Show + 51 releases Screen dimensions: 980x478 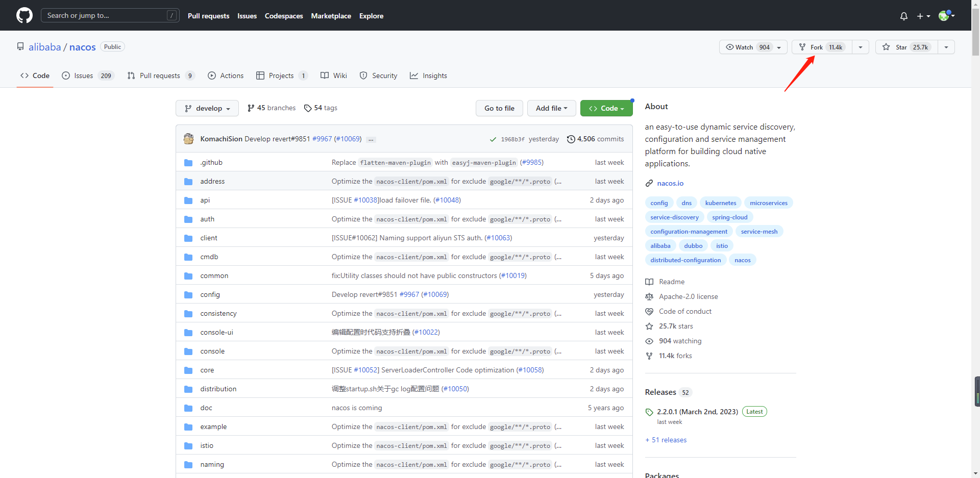click(x=666, y=440)
